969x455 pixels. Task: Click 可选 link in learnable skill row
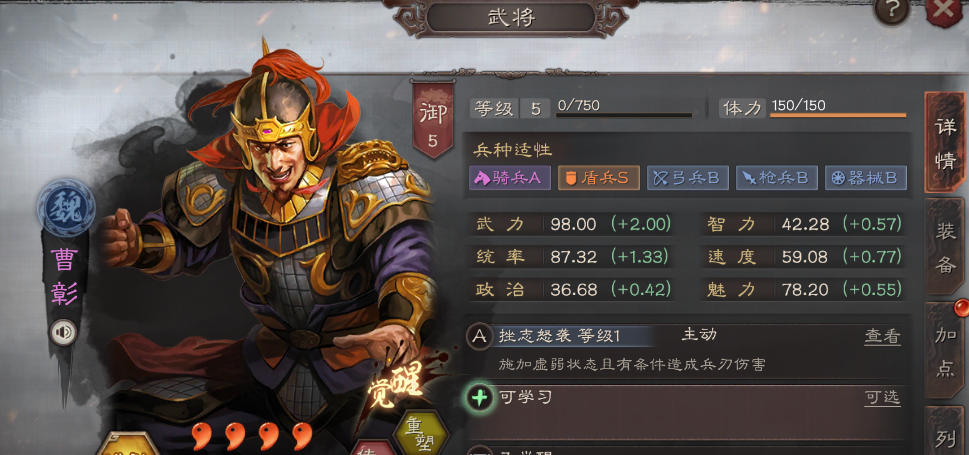(882, 398)
